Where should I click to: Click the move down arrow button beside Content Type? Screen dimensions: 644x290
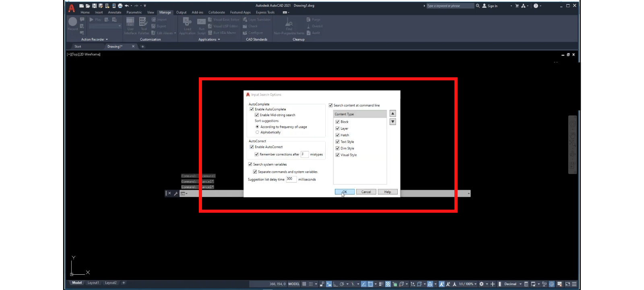click(393, 122)
